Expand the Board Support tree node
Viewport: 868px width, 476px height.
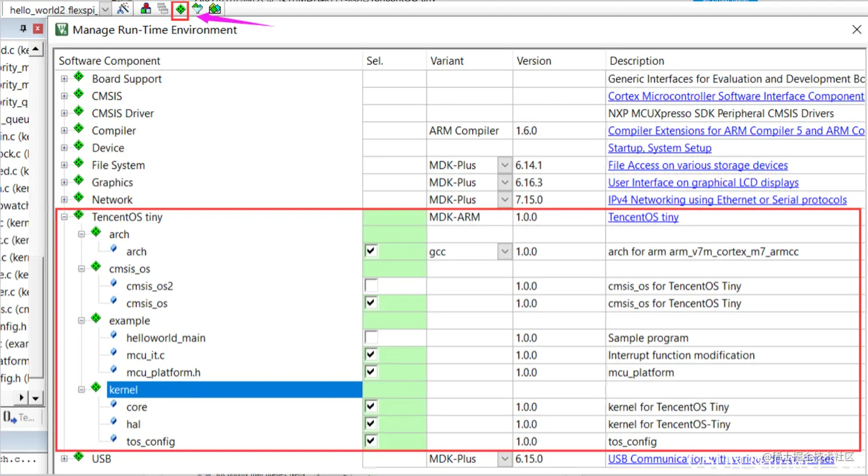click(64, 79)
